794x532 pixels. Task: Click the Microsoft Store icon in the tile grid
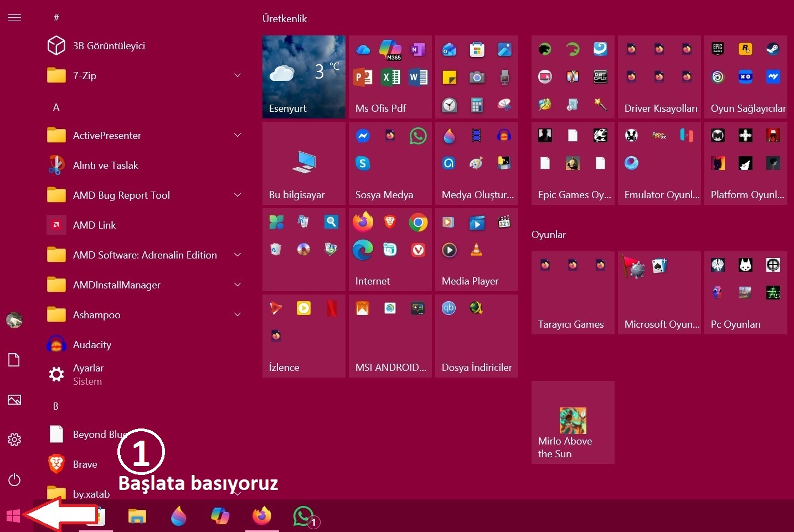coord(477,50)
